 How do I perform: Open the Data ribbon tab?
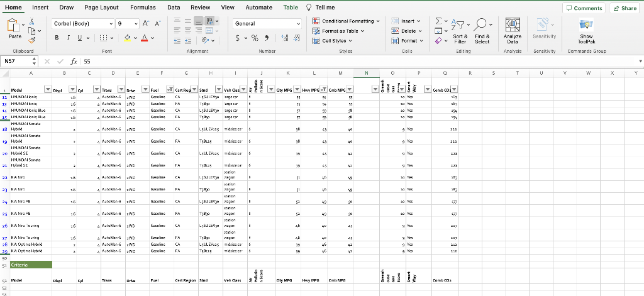pyautogui.click(x=174, y=8)
